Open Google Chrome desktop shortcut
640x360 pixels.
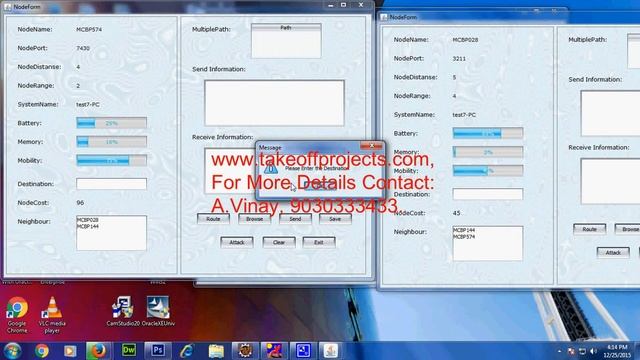pos(17,315)
